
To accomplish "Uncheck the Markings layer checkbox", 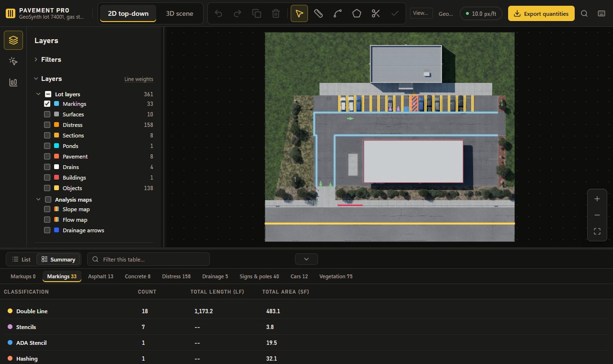I will point(47,104).
